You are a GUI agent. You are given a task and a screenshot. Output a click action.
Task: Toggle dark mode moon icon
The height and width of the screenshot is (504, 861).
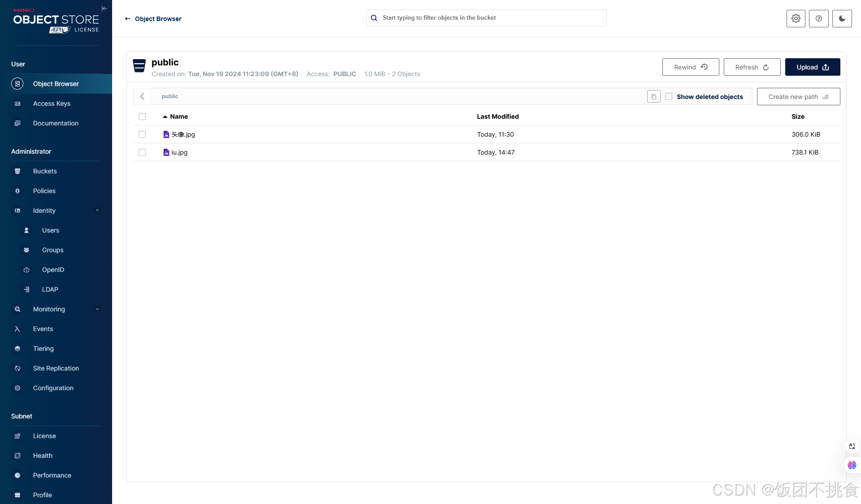pyautogui.click(x=842, y=18)
